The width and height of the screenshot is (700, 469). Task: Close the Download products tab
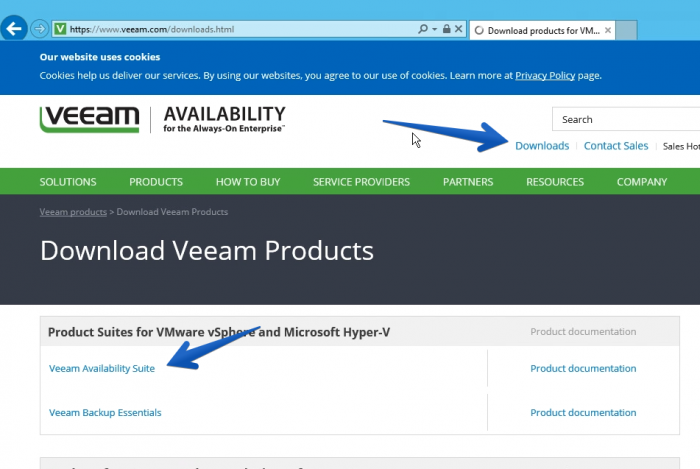click(608, 30)
